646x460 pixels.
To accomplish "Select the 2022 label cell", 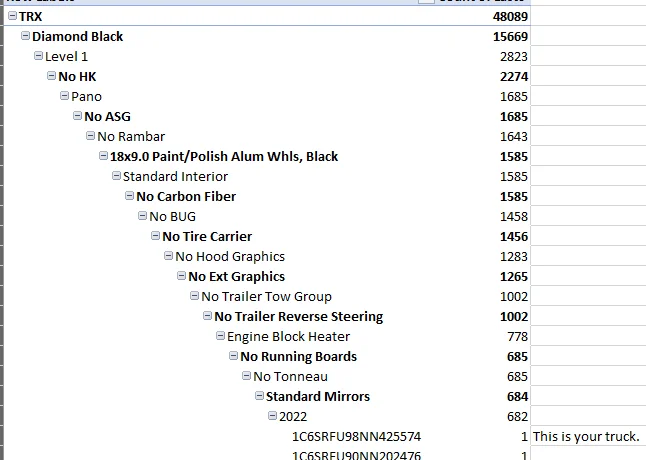I will click(293, 416).
